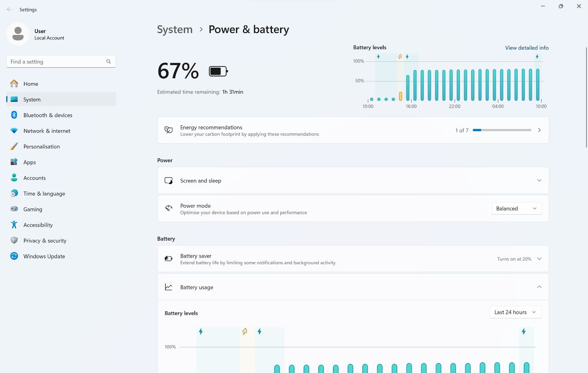Click the Windows Update sync icon
This screenshot has width=588, height=373.
[14, 256]
